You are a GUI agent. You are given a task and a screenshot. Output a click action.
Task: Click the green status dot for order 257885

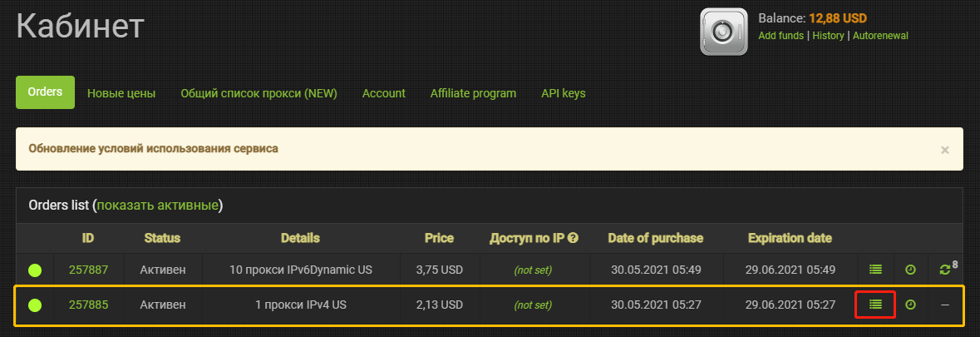coord(35,305)
